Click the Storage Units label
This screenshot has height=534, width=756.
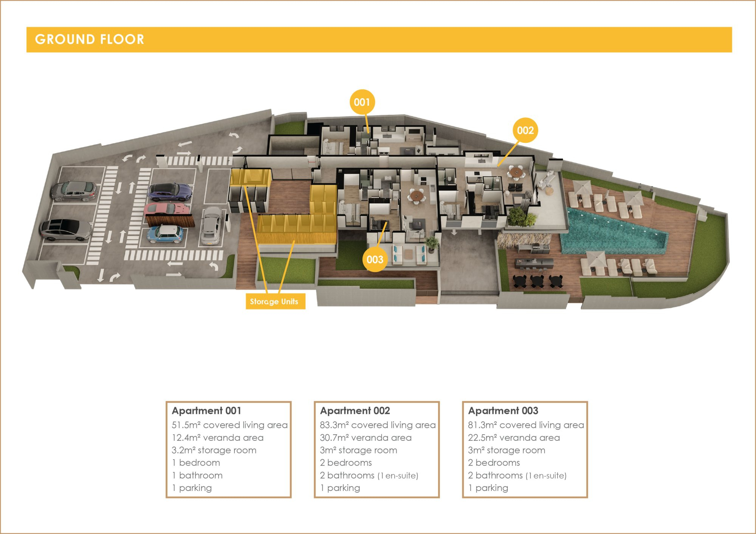pyautogui.click(x=275, y=301)
